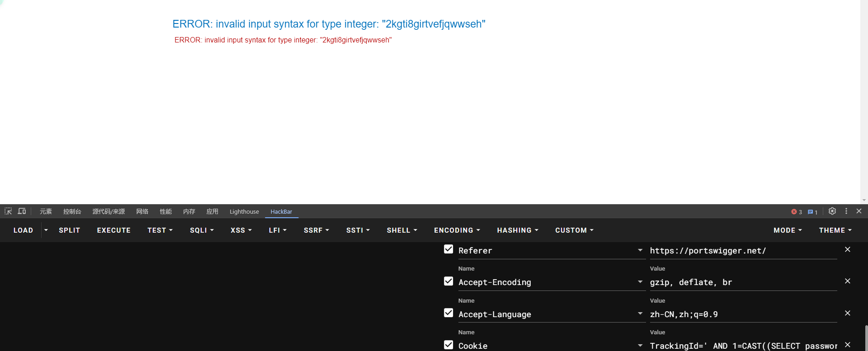
Task: Open the LFI dropdown menu
Action: 278,230
